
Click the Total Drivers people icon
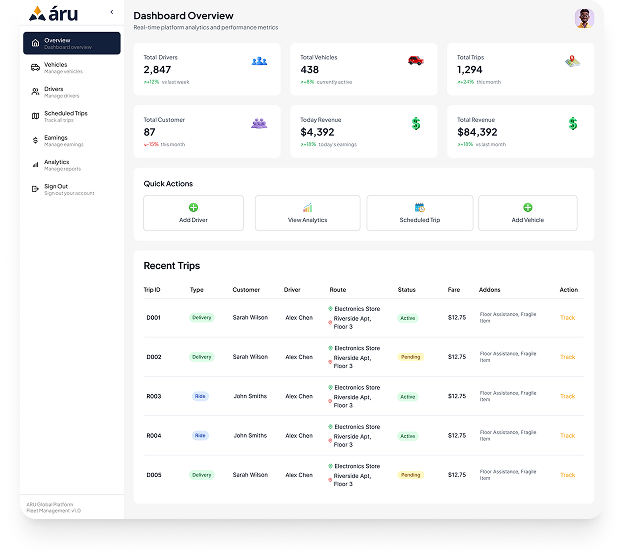pyautogui.click(x=260, y=61)
